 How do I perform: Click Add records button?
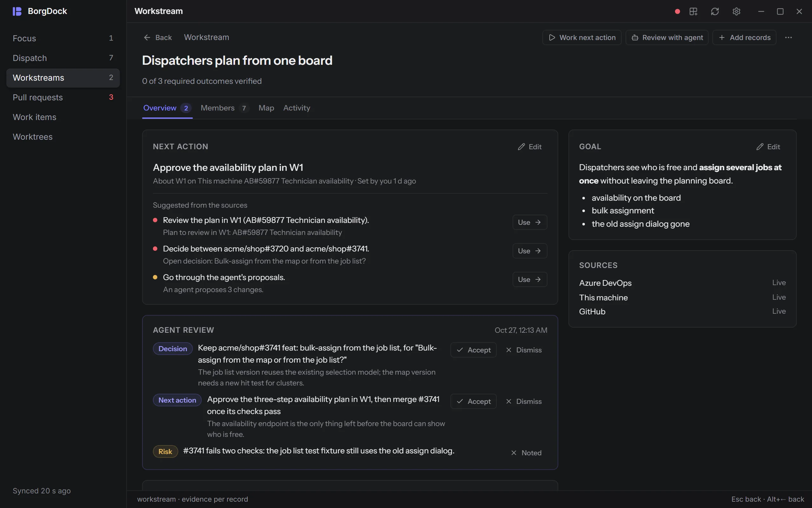pyautogui.click(x=744, y=38)
